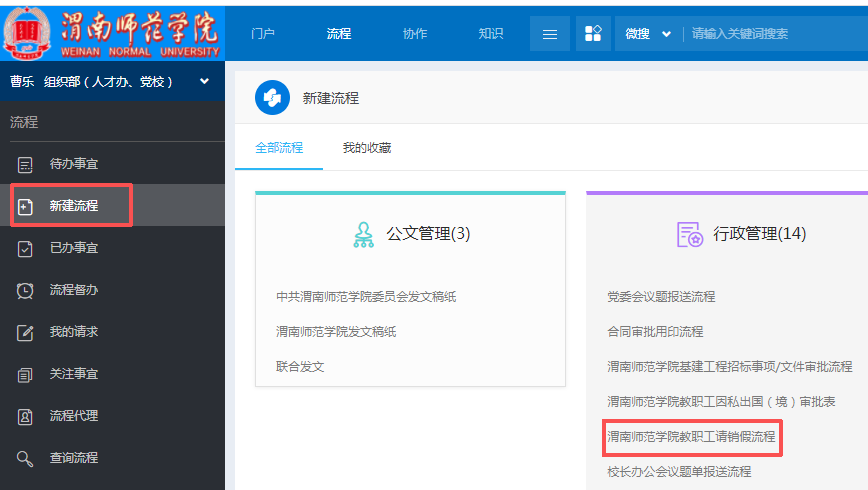Select 新建流程 in the sidebar
Screen dimensions: 868x490
pos(73,206)
